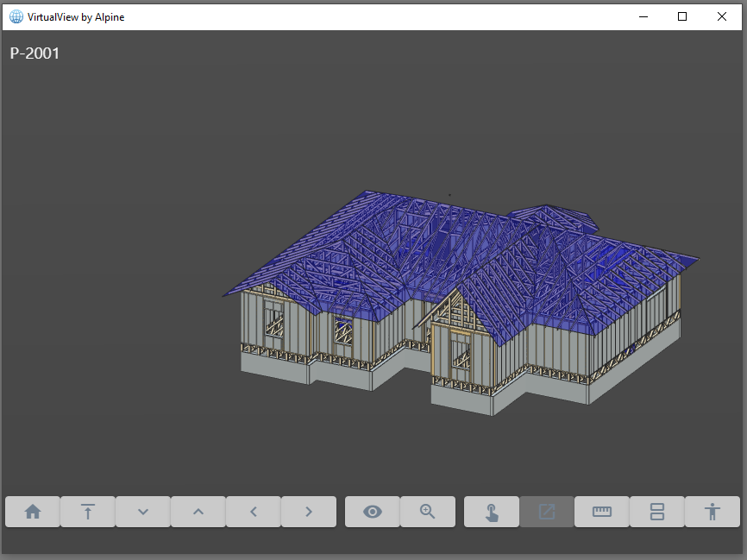
Task: Click the right chevron button
Action: click(309, 512)
